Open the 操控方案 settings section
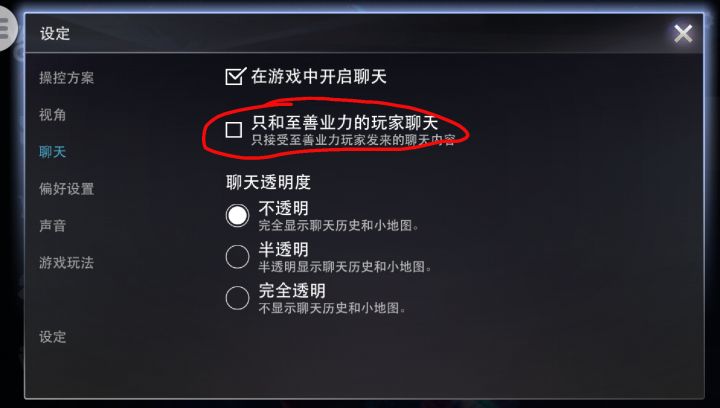720x408 pixels. tap(67, 78)
